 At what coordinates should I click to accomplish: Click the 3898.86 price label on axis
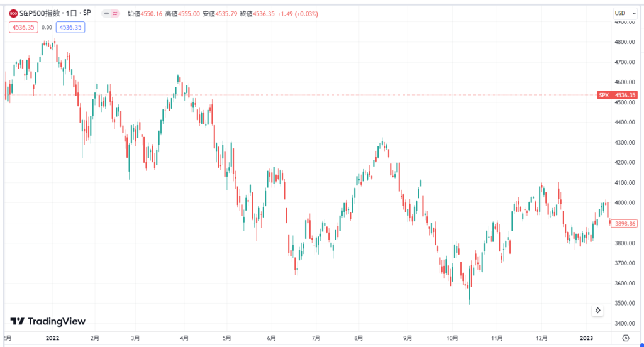tap(625, 224)
